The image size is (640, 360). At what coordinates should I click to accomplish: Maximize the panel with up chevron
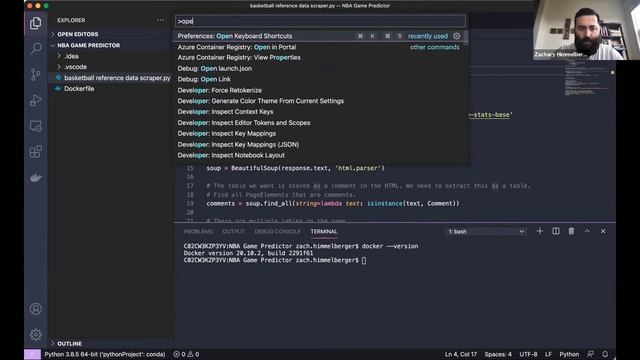click(587, 231)
